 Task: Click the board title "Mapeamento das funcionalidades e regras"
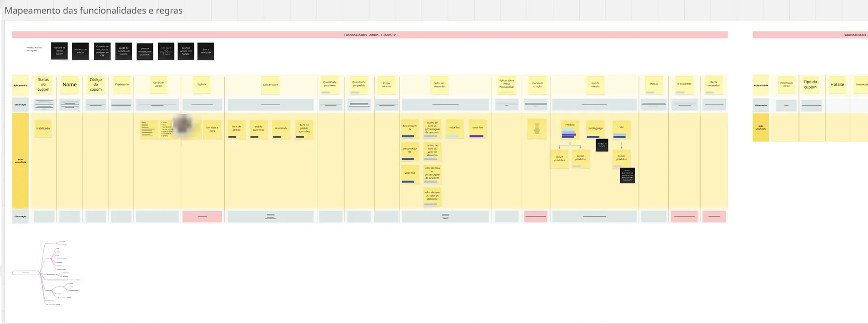(x=94, y=11)
